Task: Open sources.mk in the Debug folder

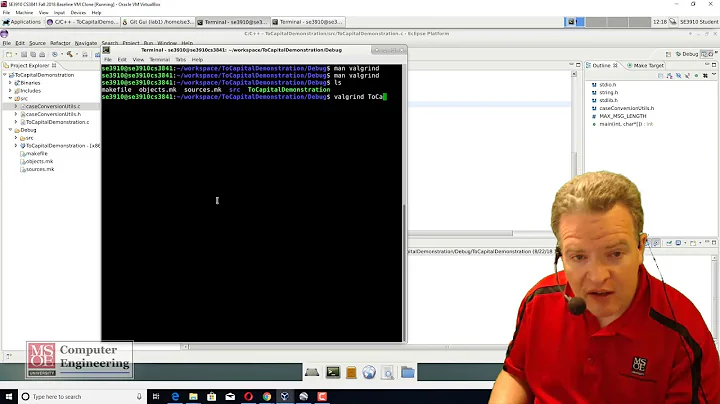Action: pyautogui.click(x=40, y=169)
